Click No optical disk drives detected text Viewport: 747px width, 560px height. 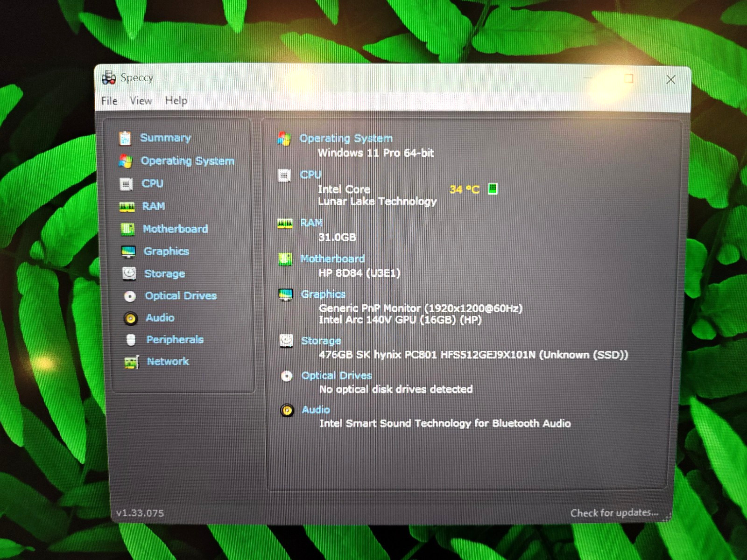click(396, 389)
